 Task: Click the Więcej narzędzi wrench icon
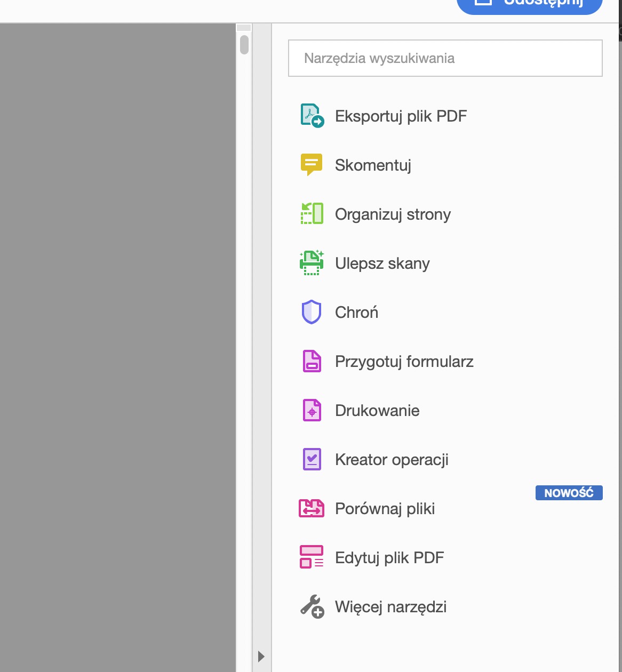click(312, 606)
